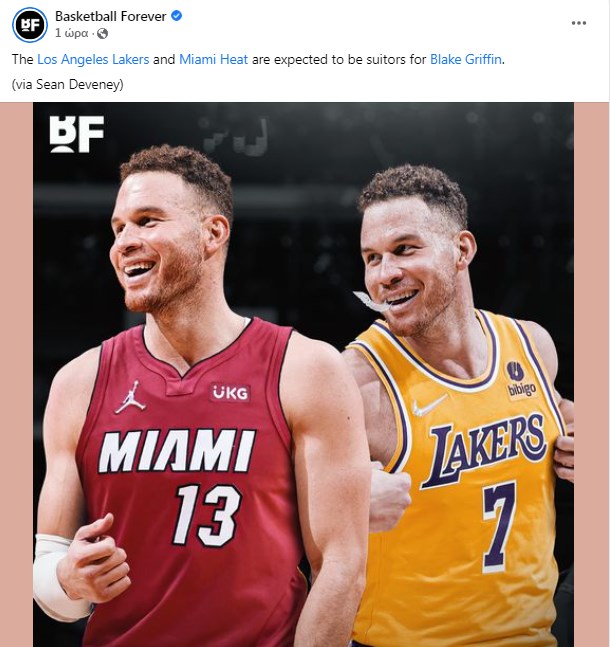The image size is (610, 647).
Task: Open the three-dot post options menu
Action: [579, 23]
